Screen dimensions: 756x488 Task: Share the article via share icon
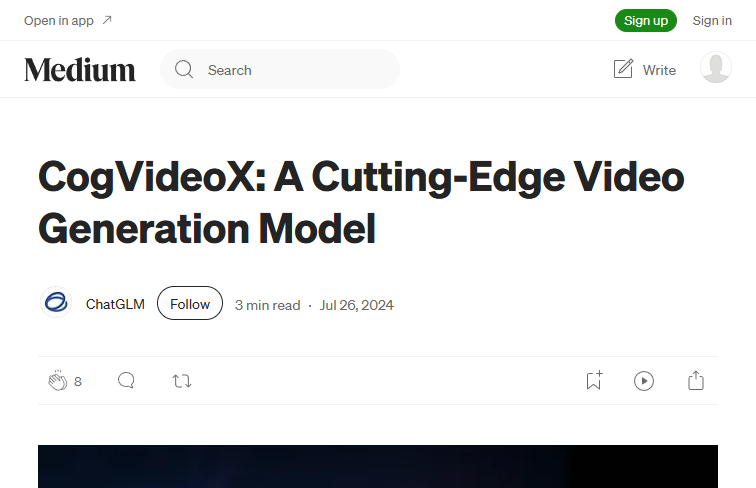click(695, 380)
